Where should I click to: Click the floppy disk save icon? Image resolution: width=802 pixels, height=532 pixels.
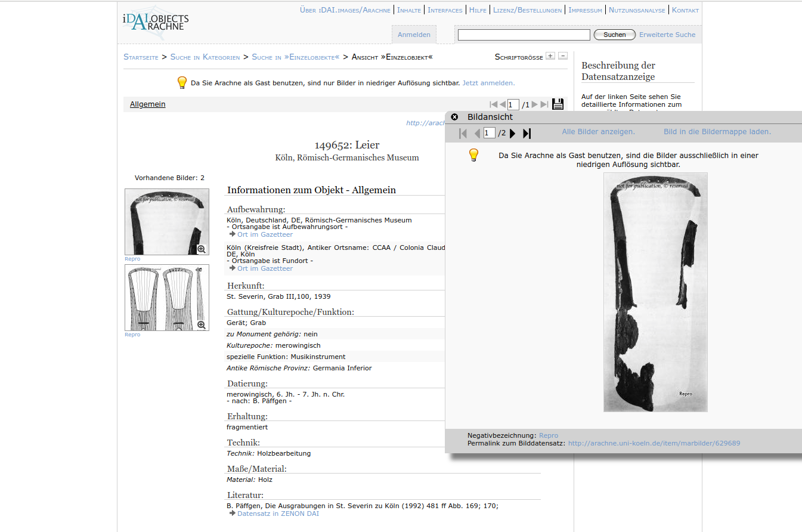(x=558, y=104)
